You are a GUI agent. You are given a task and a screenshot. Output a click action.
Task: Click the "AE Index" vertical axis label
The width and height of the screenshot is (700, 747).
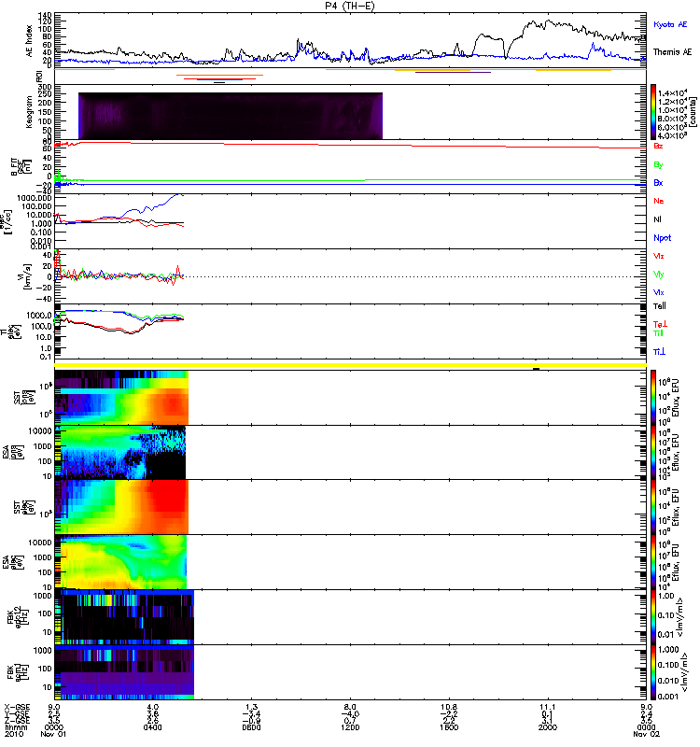[29, 41]
